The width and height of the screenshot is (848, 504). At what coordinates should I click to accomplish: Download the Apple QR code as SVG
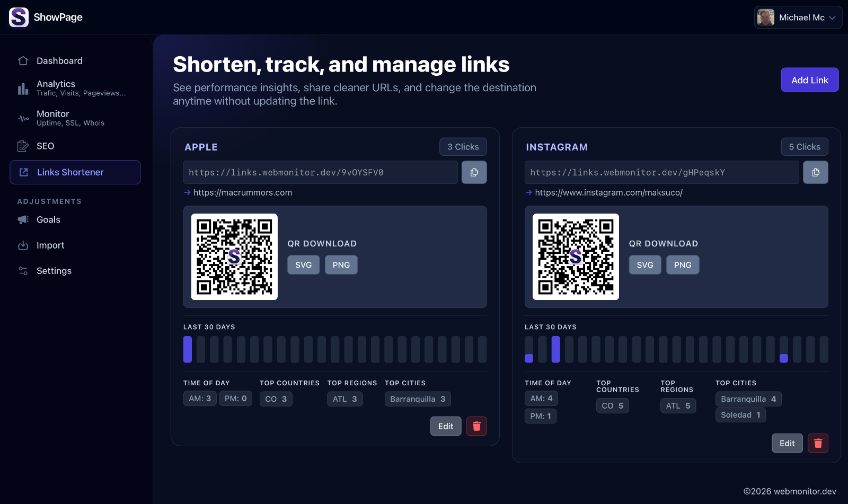coord(303,264)
